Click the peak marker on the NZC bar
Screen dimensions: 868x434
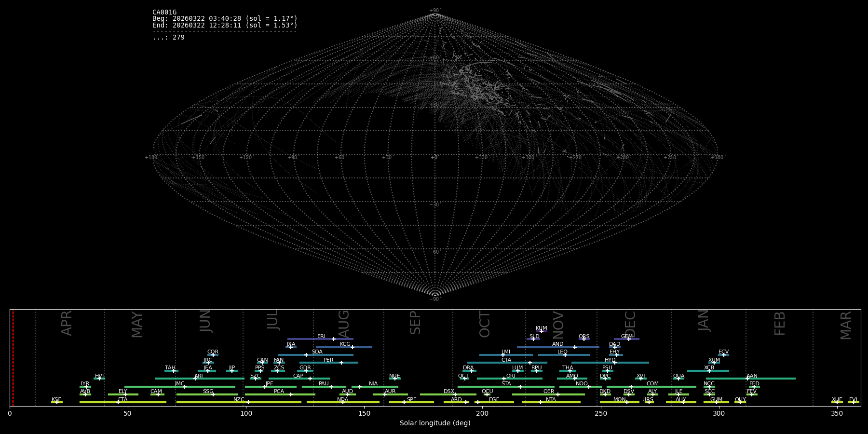coord(248,402)
